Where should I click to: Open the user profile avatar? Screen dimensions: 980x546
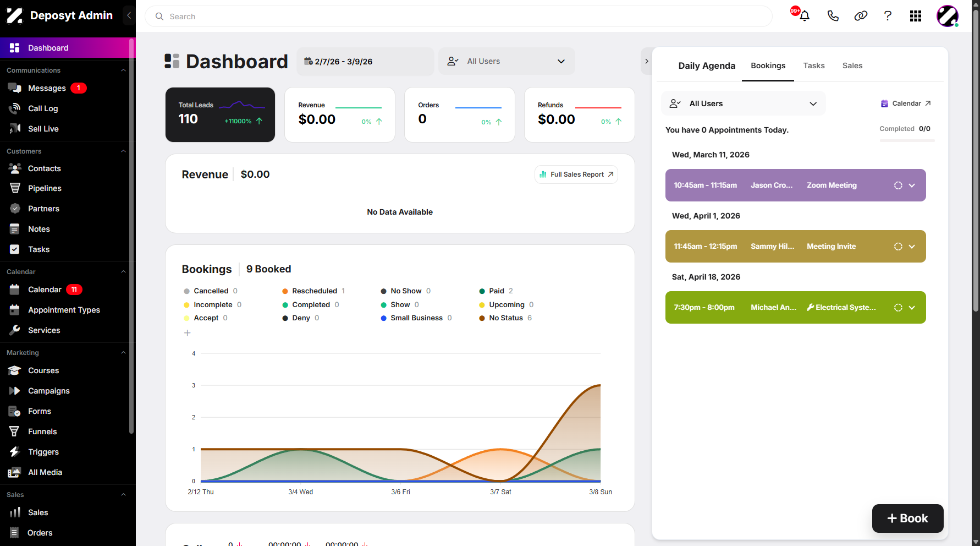click(x=948, y=16)
